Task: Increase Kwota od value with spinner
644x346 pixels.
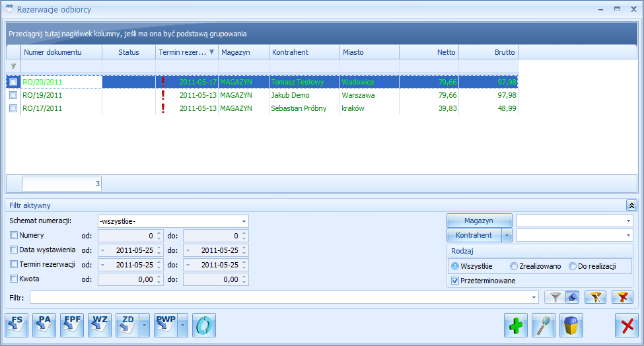Action: (159, 277)
